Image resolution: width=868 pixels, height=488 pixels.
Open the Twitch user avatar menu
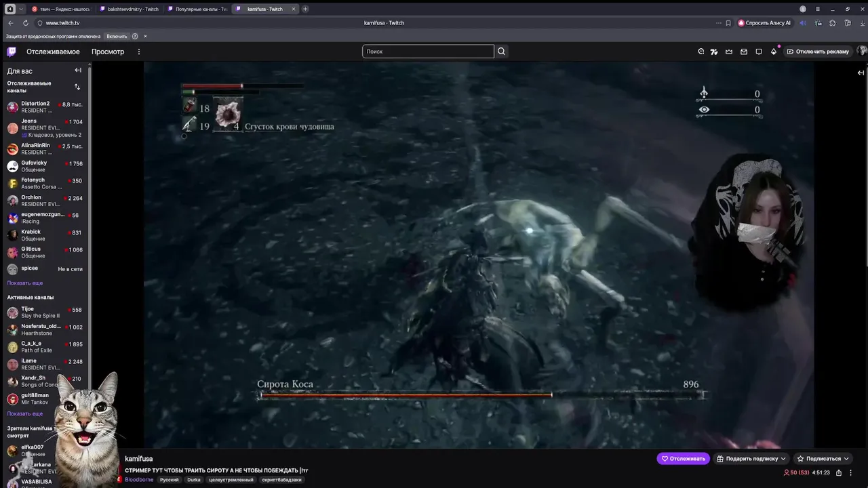[862, 52]
